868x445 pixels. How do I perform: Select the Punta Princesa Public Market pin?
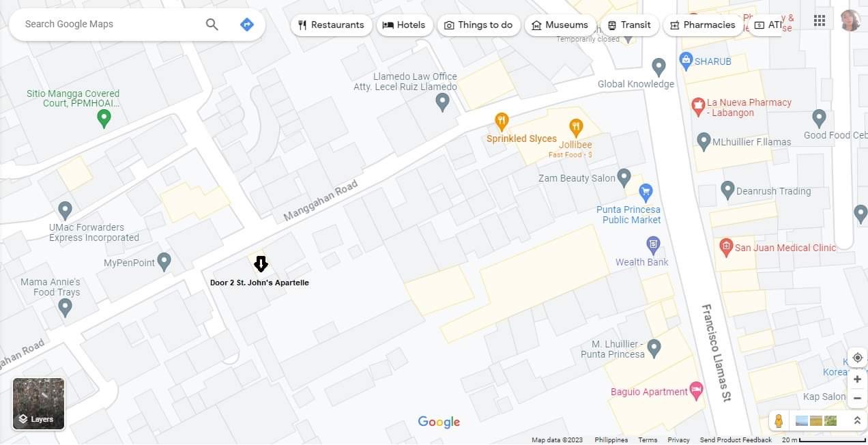click(645, 192)
